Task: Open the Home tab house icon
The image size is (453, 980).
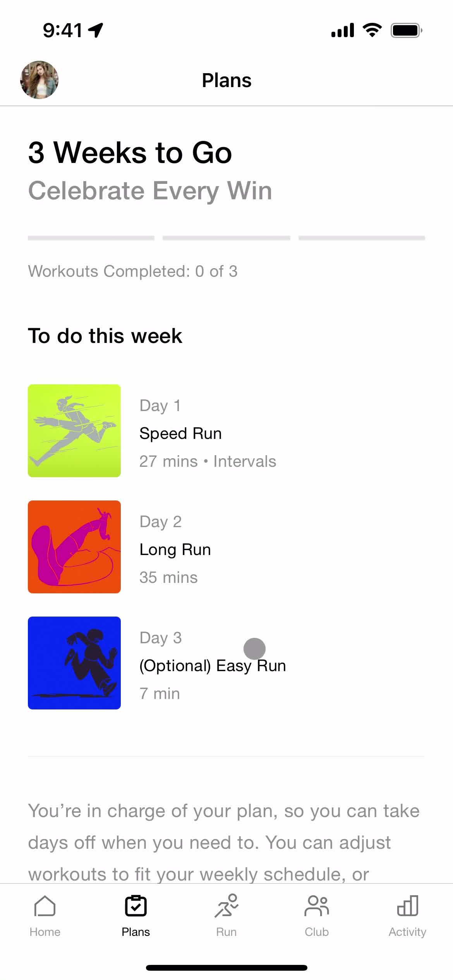Action: coord(45,906)
